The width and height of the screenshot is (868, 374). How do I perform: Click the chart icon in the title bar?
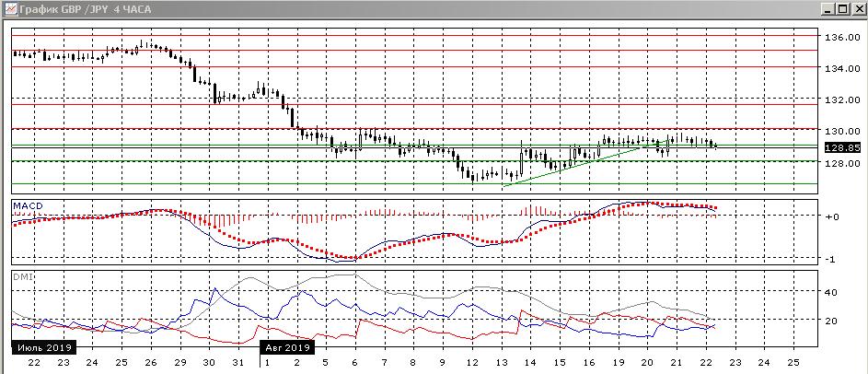pyautogui.click(x=8, y=8)
